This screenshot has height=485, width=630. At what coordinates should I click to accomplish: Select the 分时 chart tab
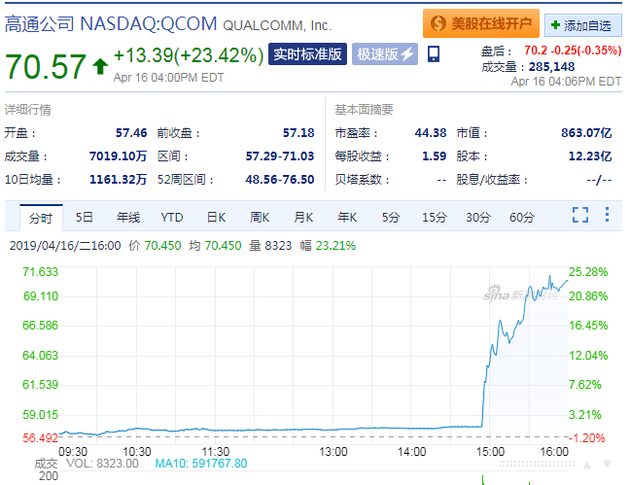[x=41, y=218]
